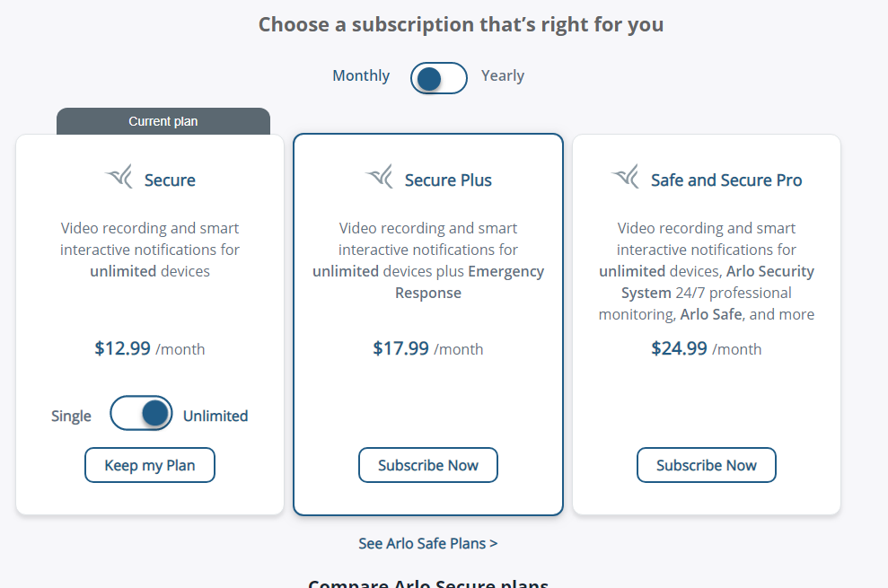Subscribe to the Secure Plus plan
888x588 pixels.
[428, 465]
